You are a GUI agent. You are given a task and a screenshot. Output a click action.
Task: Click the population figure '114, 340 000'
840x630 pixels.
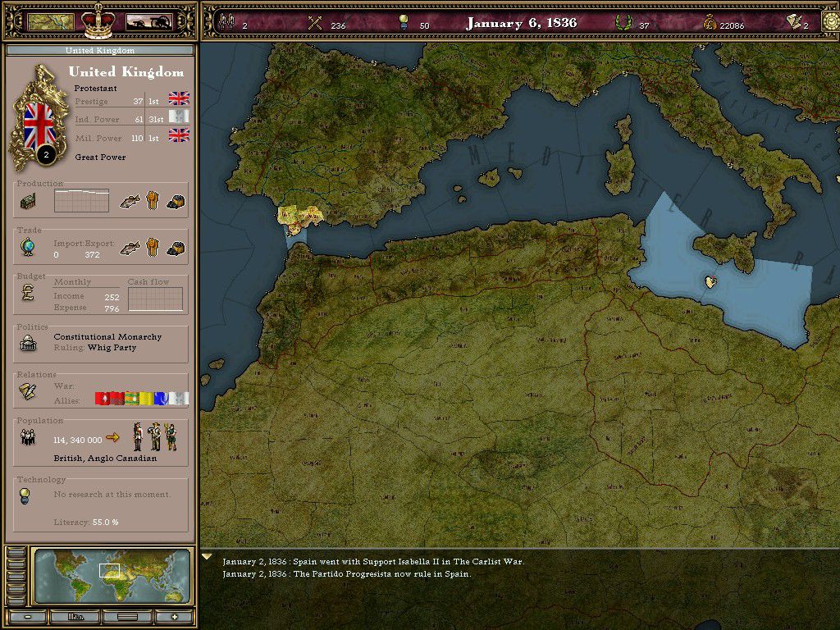pos(78,440)
